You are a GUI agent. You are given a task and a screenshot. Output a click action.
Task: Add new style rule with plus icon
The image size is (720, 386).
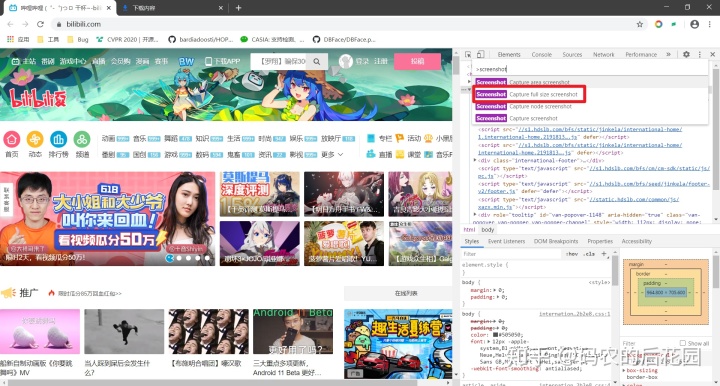(x=604, y=253)
